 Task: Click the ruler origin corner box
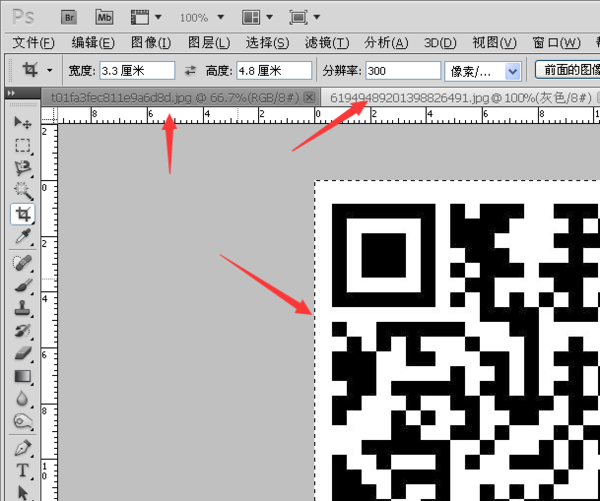pos(49,115)
